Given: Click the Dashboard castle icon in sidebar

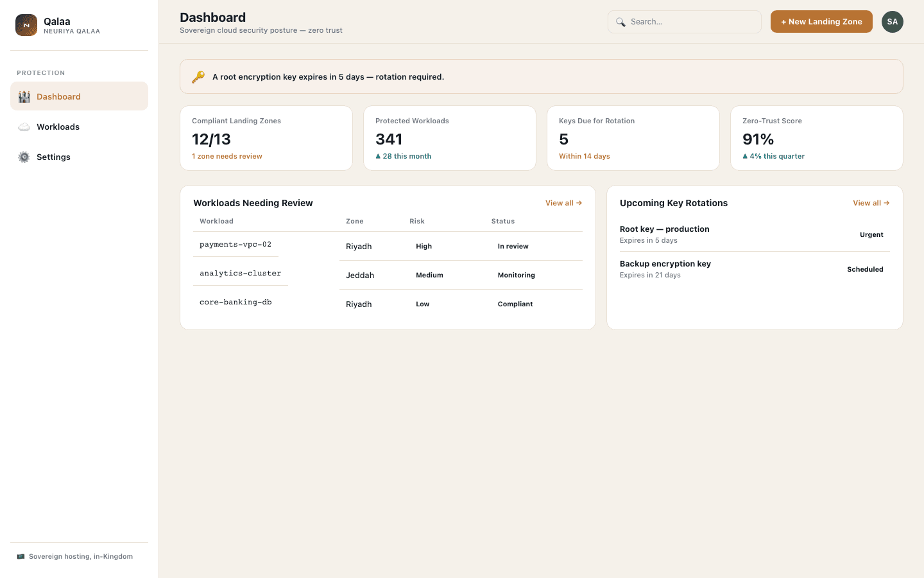Looking at the screenshot, I should (x=24, y=96).
